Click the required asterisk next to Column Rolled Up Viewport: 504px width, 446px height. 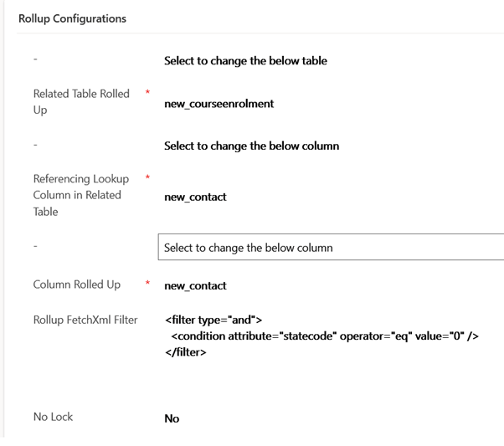coord(148,283)
